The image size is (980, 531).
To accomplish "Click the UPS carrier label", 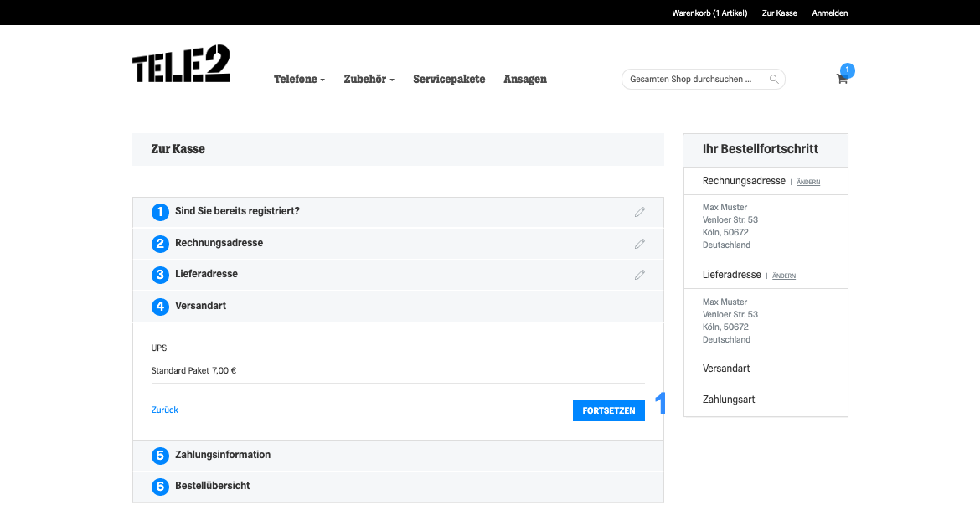I will click(x=159, y=348).
